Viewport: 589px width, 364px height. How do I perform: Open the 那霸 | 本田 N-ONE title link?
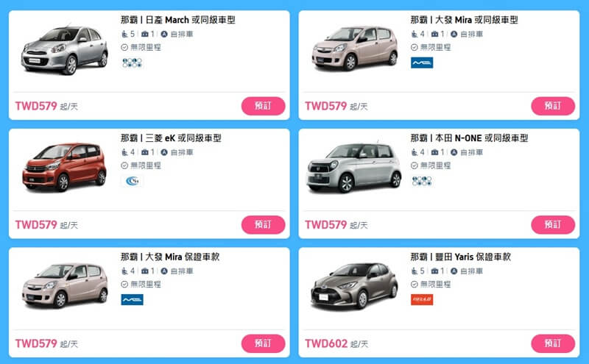(x=469, y=138)
